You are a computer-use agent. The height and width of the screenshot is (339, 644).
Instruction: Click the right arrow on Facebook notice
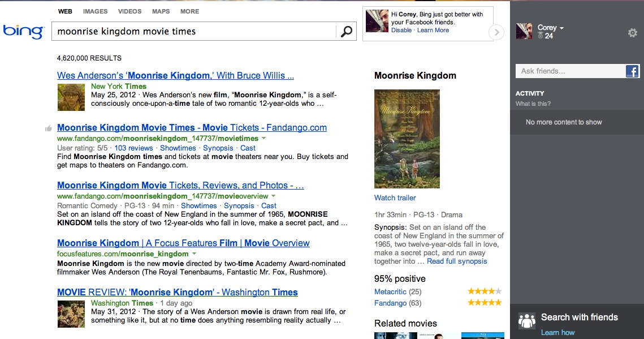pos(496,32)
